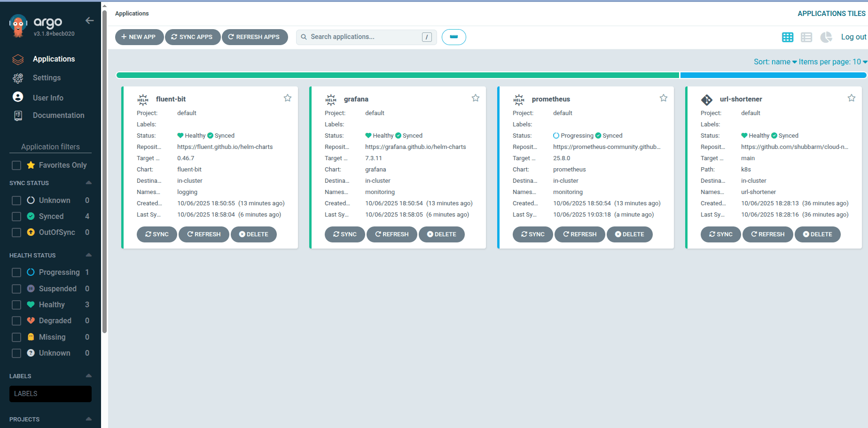Click url-shortener git icon
The width and height of the screenshot is (868, 428).
pos(707,100)
